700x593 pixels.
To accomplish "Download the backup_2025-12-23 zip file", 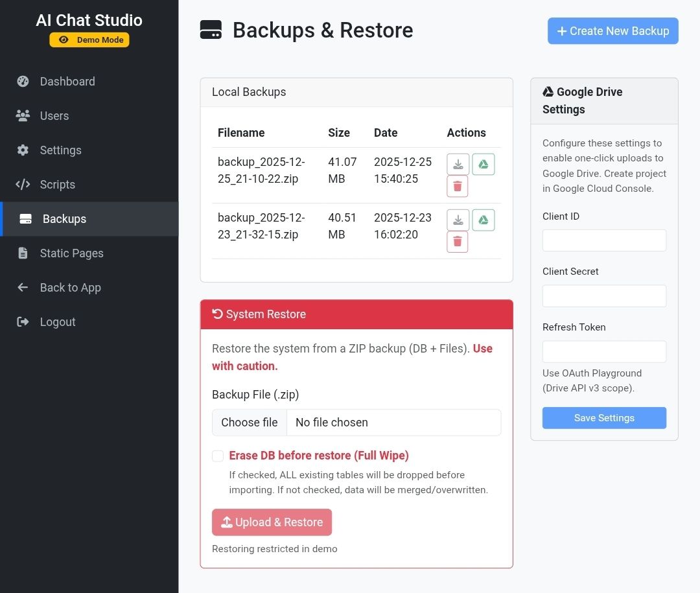I will coord(458,220).
